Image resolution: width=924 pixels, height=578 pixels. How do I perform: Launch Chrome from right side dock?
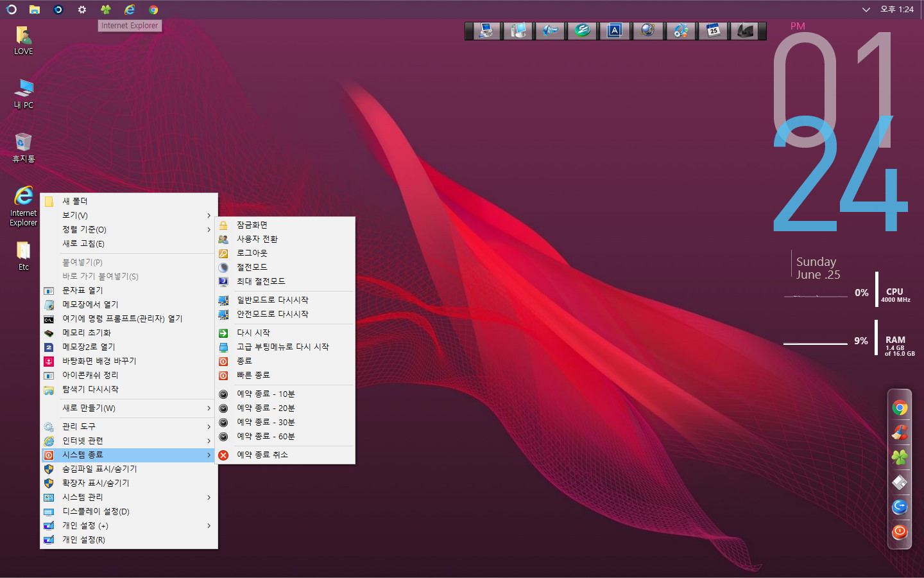pos(900,408)
